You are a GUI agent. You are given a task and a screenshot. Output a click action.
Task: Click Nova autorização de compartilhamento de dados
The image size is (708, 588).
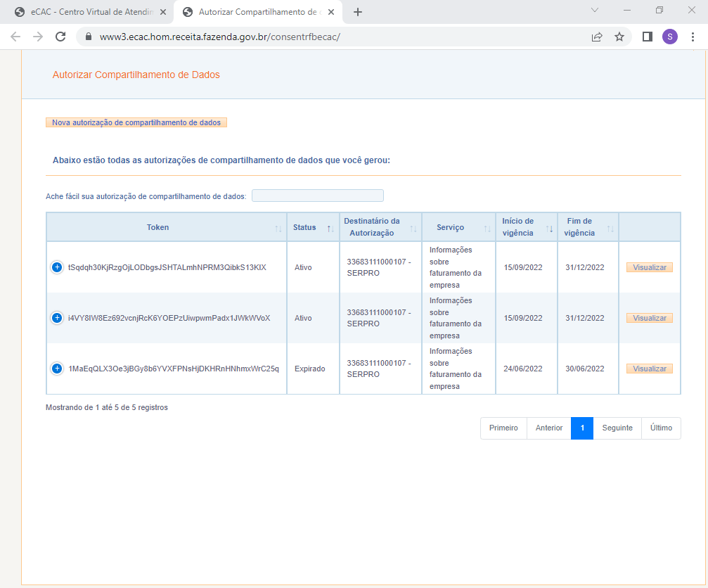point(136,122)
